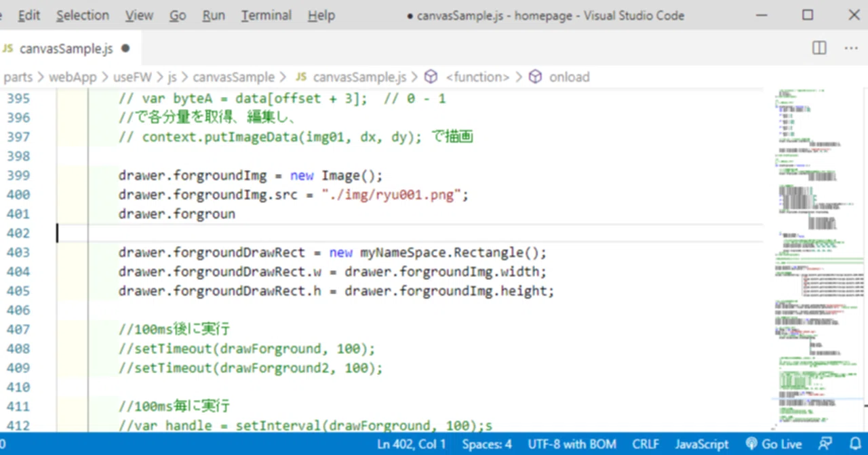Change language mode 'JavaScript'

[x=702, y=444]
